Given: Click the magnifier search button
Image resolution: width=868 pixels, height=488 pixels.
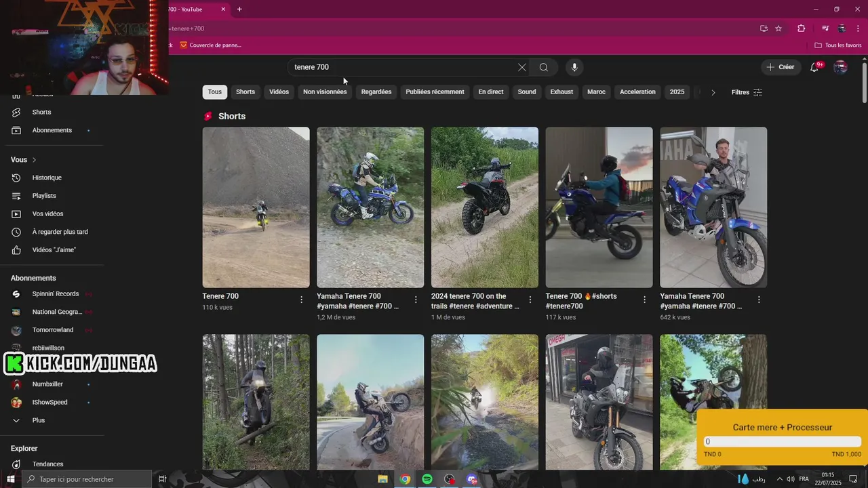Looking at the screenshot, I should [x=544, y=67].
